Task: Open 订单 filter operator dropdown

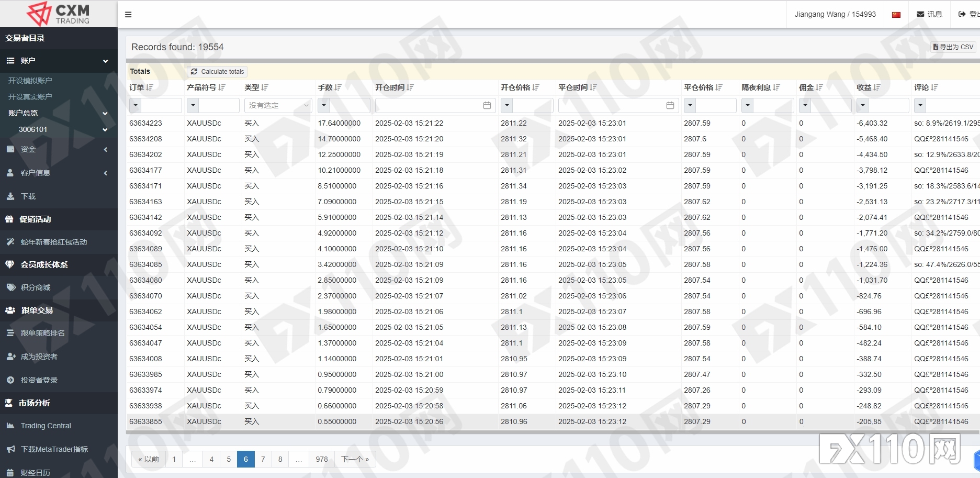Action: [136, 105]
